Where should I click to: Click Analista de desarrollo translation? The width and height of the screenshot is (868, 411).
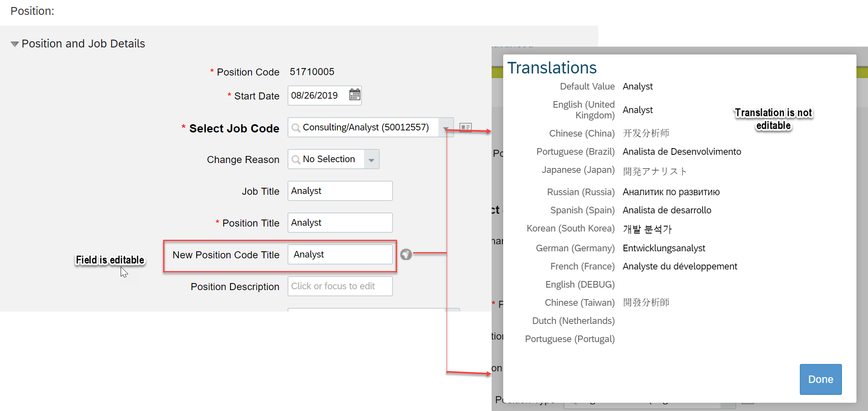point(667,210)
